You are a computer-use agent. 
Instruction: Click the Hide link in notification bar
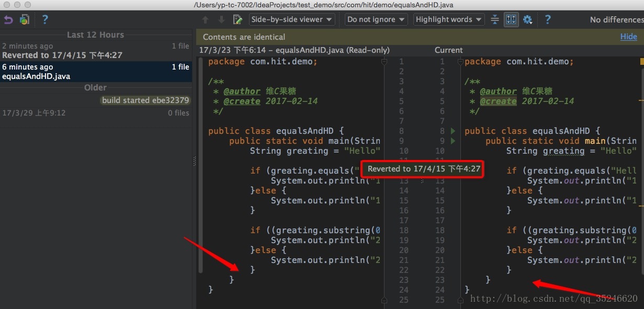(x=628, y=37)
